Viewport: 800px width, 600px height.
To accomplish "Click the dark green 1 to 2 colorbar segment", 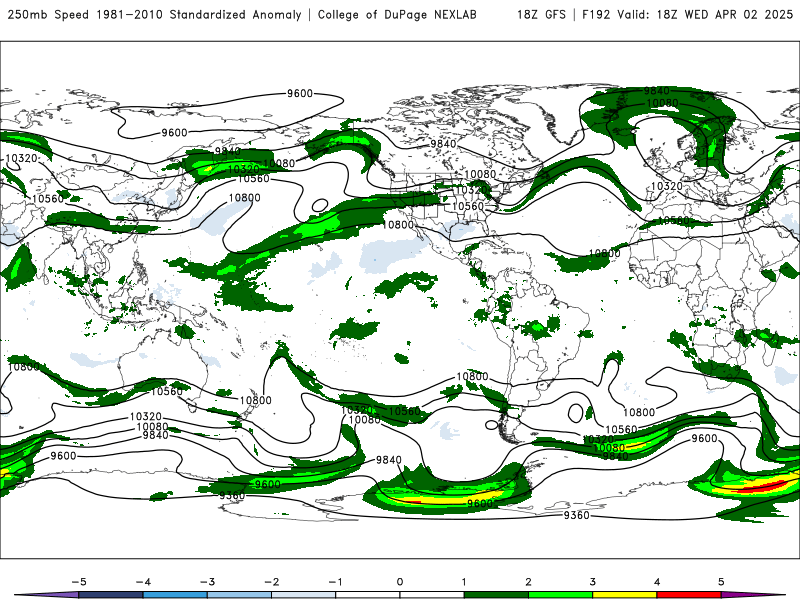I will (496, 595).
